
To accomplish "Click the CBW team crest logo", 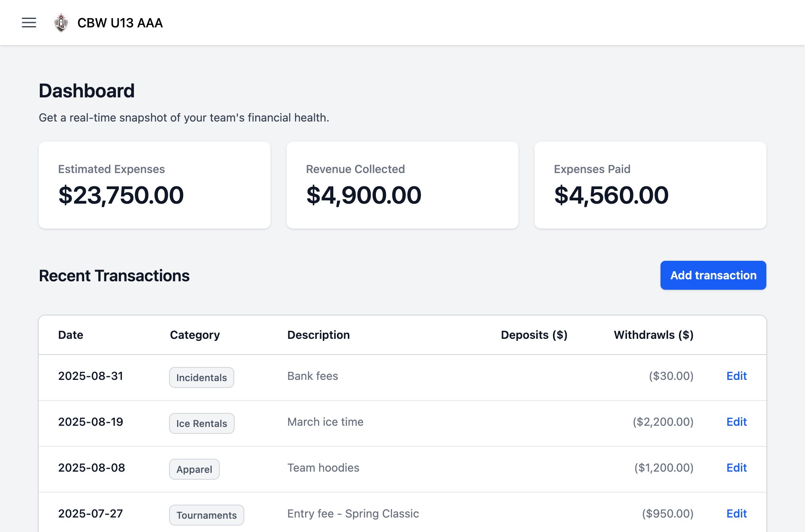I will (61, 23).
